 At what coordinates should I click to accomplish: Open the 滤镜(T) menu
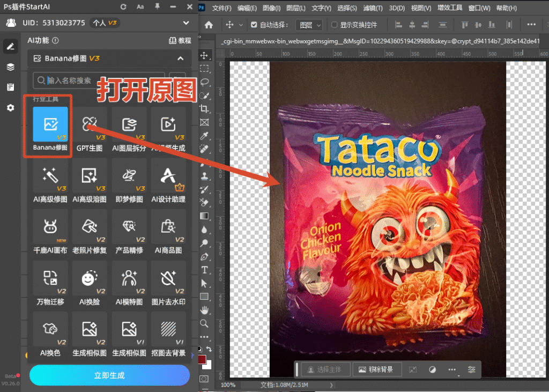373,8
